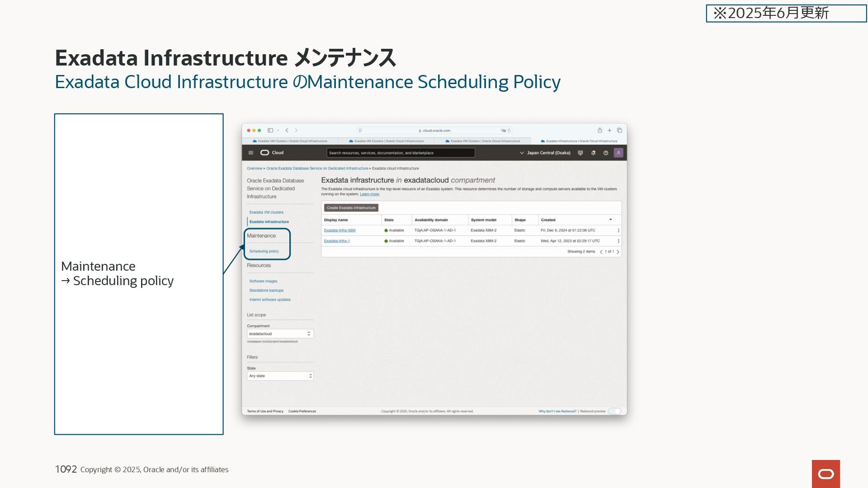Image resolution: width=868 pixels, height=488 pixels.
Task: Click the search resources input field
Action: (401, 153)
